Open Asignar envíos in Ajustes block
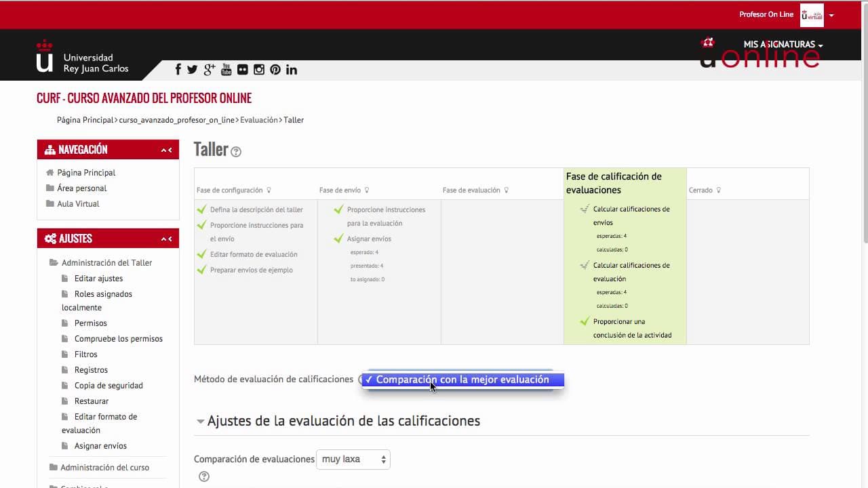The height and width of the screenshot is (488, 868). [x=100, y=446]
